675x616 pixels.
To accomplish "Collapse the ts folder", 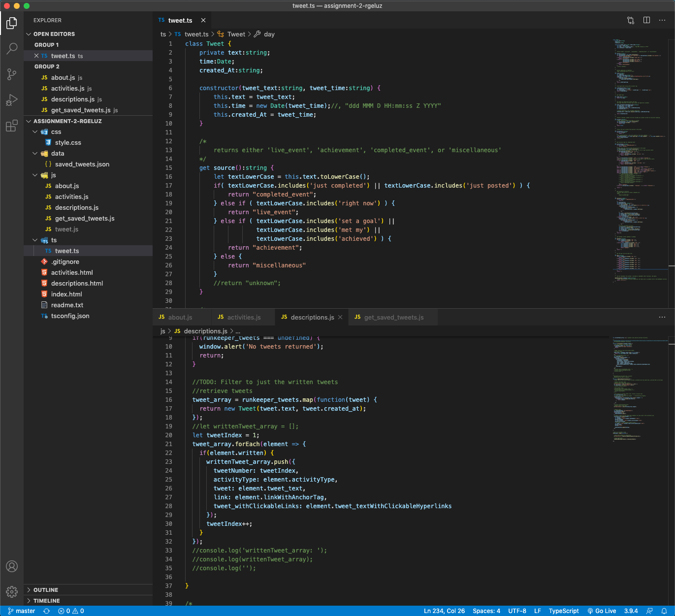I will point(88,240).
